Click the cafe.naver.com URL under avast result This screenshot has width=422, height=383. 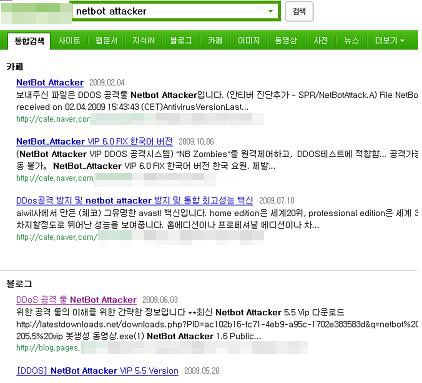click(57, 237)
